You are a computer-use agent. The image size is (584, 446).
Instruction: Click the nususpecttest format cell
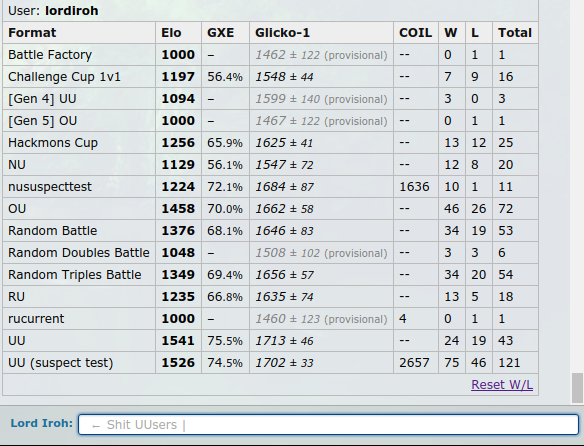coord(79,187)
